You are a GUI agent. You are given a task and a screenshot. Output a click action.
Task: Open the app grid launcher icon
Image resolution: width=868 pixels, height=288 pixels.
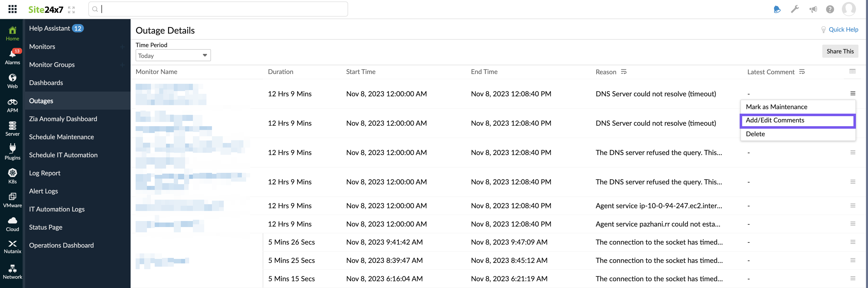click(x=13, y=9)
